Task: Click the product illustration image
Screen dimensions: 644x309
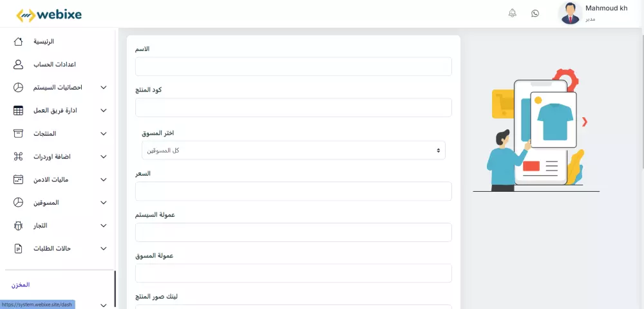Action: point(536,130)
